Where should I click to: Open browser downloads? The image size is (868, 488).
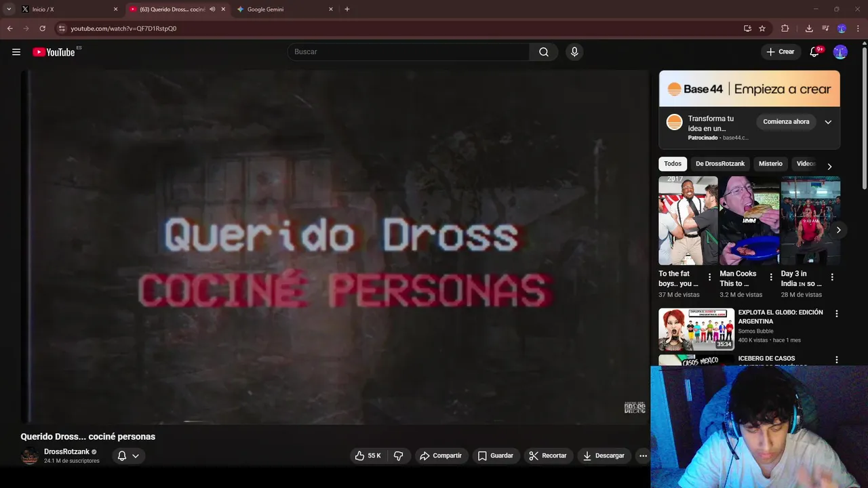(x=809, y=28)
